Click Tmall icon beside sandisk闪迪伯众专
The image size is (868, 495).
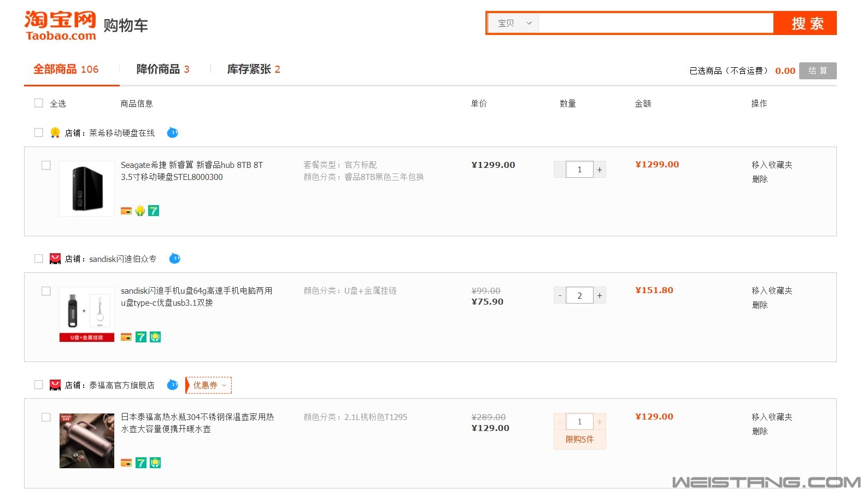(x=55, y=259)
